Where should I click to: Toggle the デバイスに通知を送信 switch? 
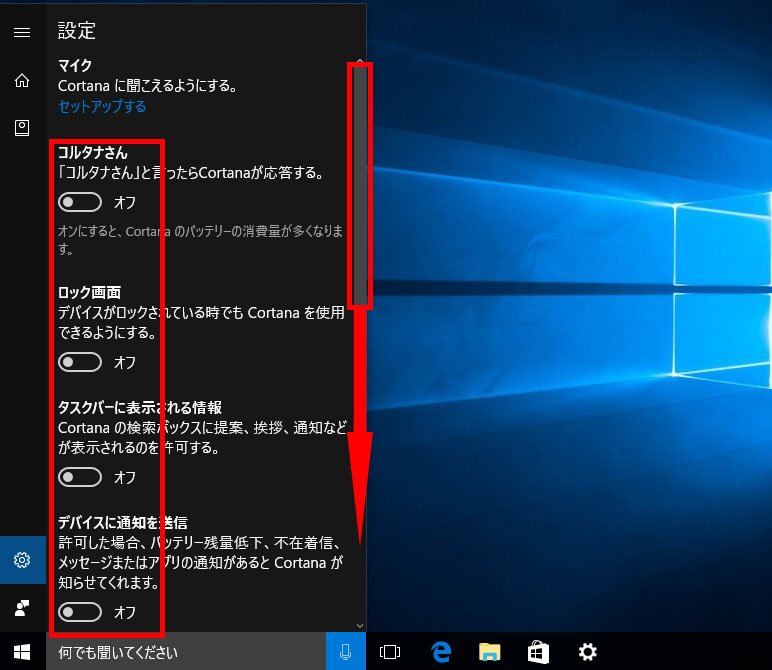[x=80, y=612]
